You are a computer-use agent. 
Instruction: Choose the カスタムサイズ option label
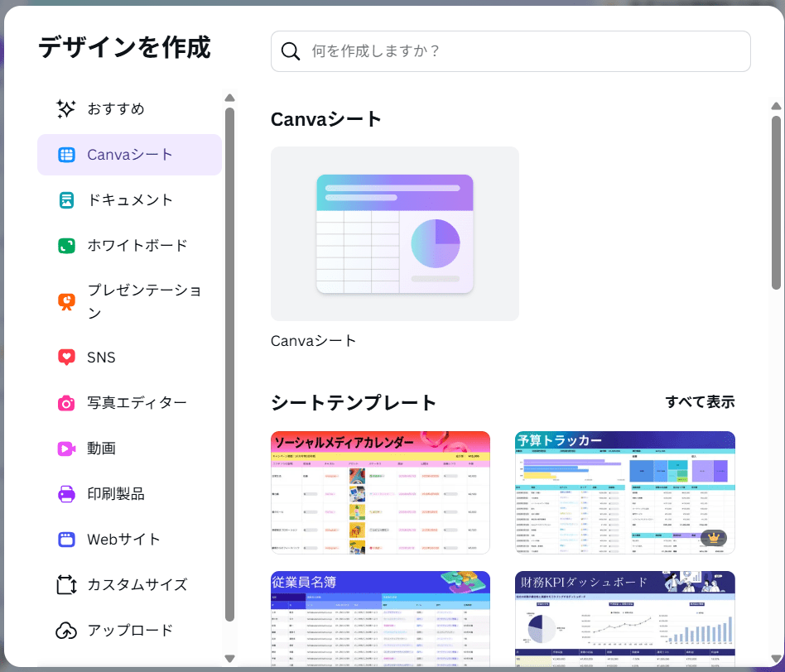click(x=137, y=584)
